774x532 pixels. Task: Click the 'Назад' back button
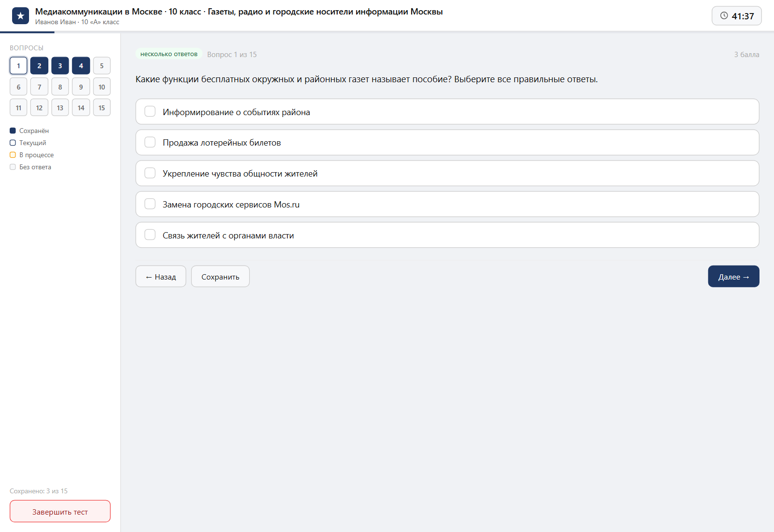click(161, 277)
